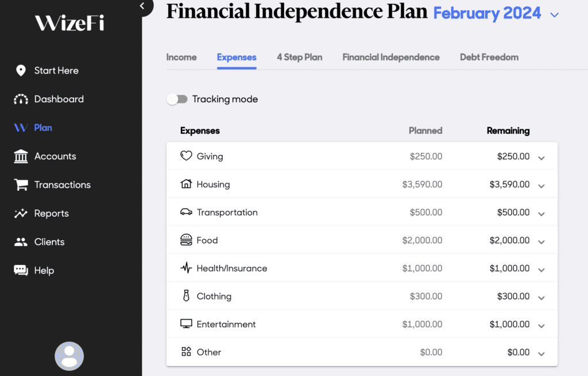Click the Help chat bubble icon
Viewport: 588px width, 376px height.
[21, 271]
